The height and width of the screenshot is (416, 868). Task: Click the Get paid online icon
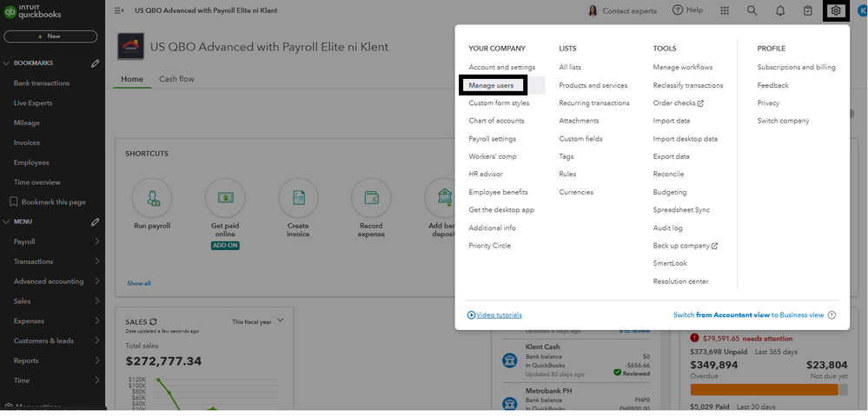click(x=225, y=197)
